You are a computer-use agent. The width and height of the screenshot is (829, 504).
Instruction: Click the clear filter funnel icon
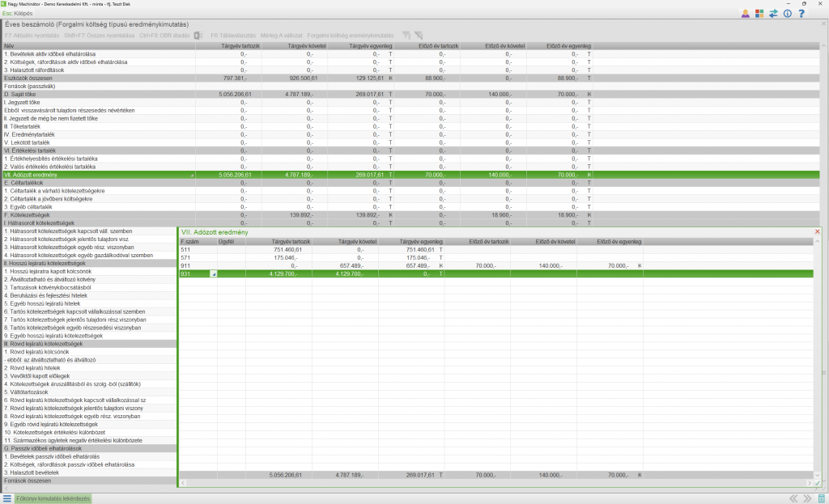pos(419,36)
